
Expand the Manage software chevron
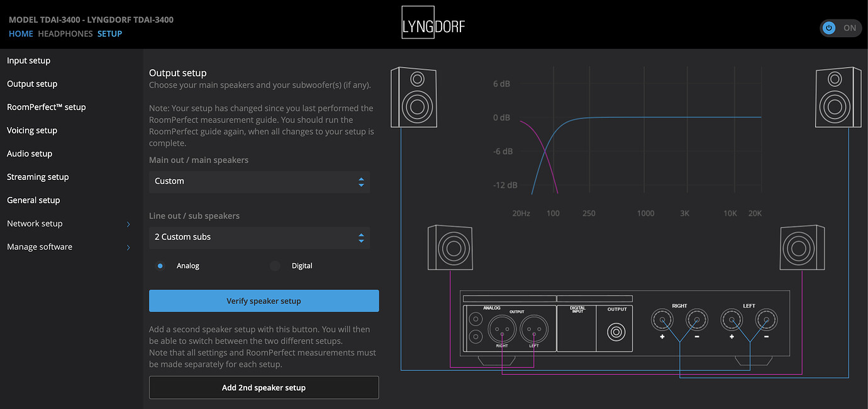click(x=128, y=247)
